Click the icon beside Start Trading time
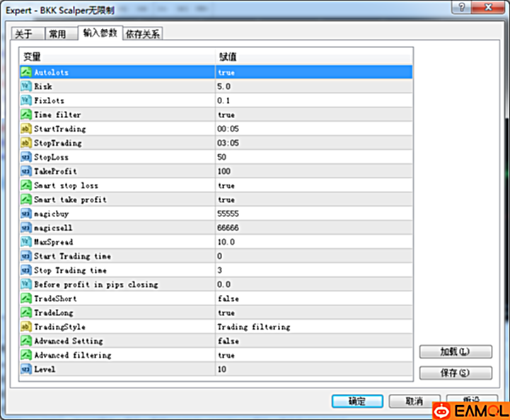 coord(26,256)
